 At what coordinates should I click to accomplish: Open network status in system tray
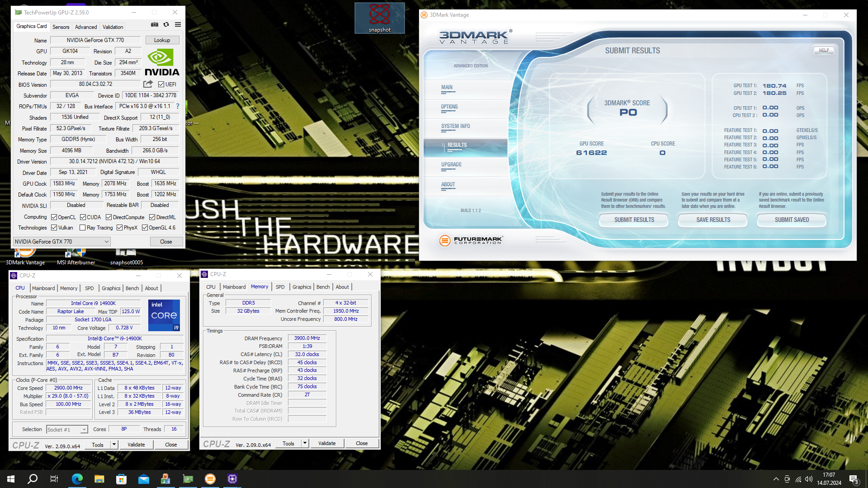point(798,479)
